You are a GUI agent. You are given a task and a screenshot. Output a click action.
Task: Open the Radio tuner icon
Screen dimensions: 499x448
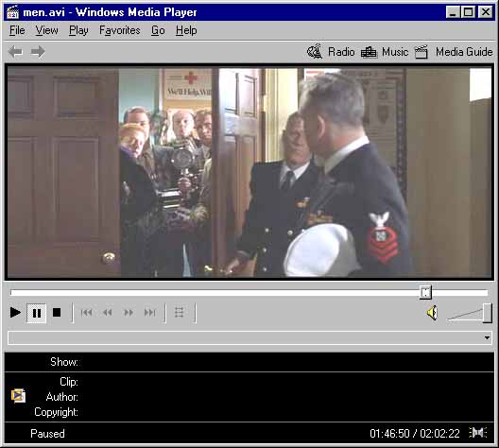click(315, 51)
